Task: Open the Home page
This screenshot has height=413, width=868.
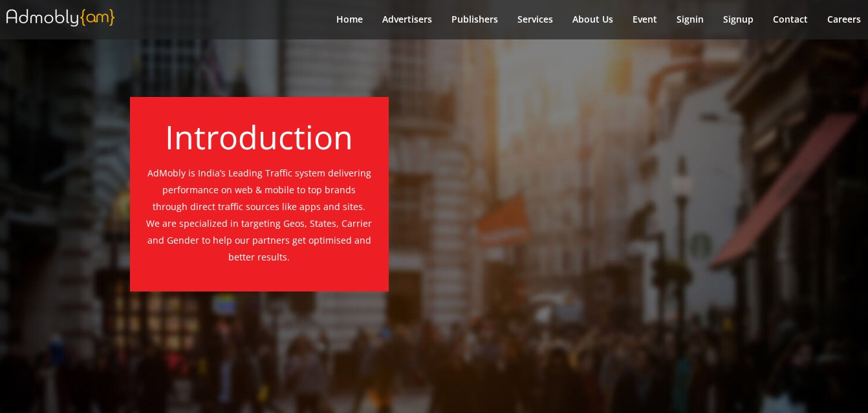Action: [x=349, y=19]
